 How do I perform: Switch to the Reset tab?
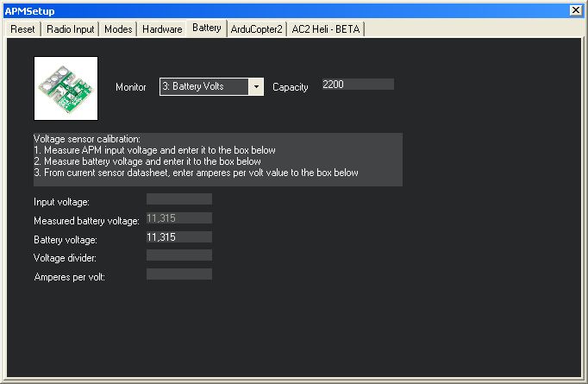click(x=22, y=28)
